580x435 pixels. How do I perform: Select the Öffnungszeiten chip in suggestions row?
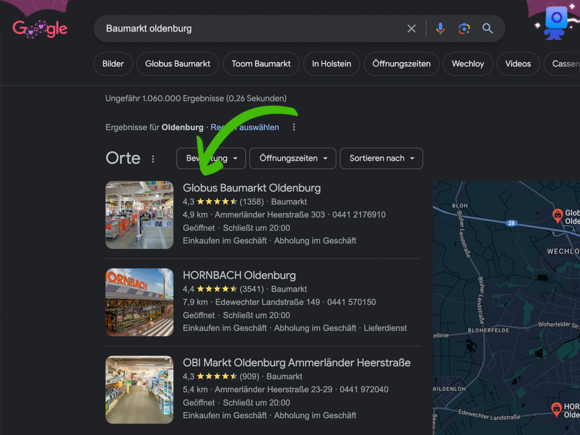click(401, 64)
